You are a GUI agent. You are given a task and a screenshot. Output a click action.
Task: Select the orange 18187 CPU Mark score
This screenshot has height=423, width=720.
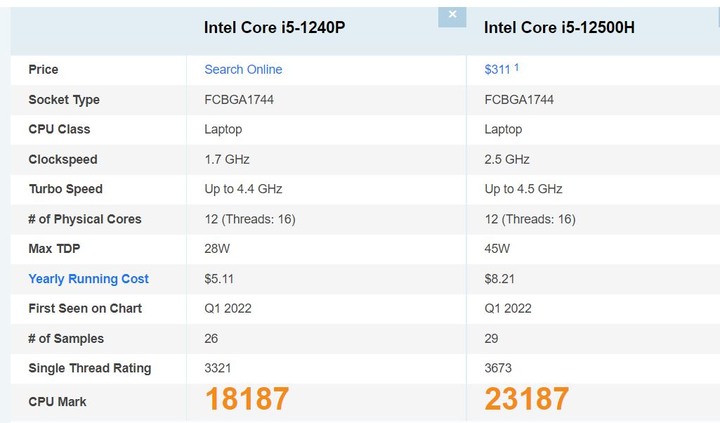click(247, 399)
